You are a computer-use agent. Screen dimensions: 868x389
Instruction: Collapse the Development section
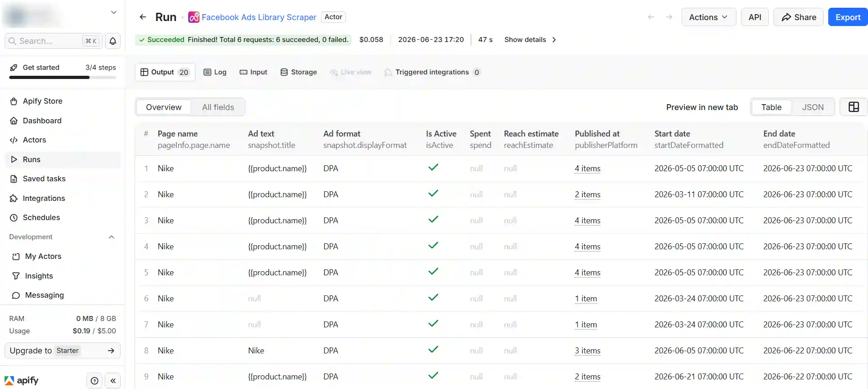pyautogui.click(x=111, y=237)
